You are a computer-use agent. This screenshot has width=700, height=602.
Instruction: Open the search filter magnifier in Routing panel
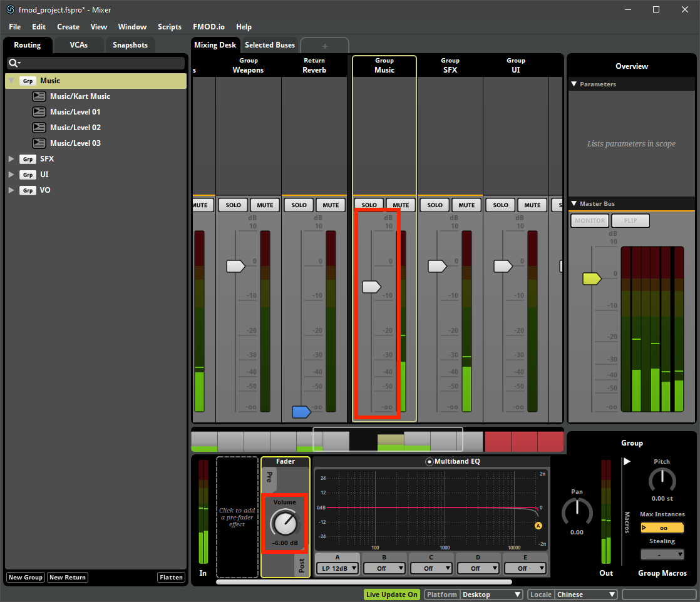[x=14, y=63]
